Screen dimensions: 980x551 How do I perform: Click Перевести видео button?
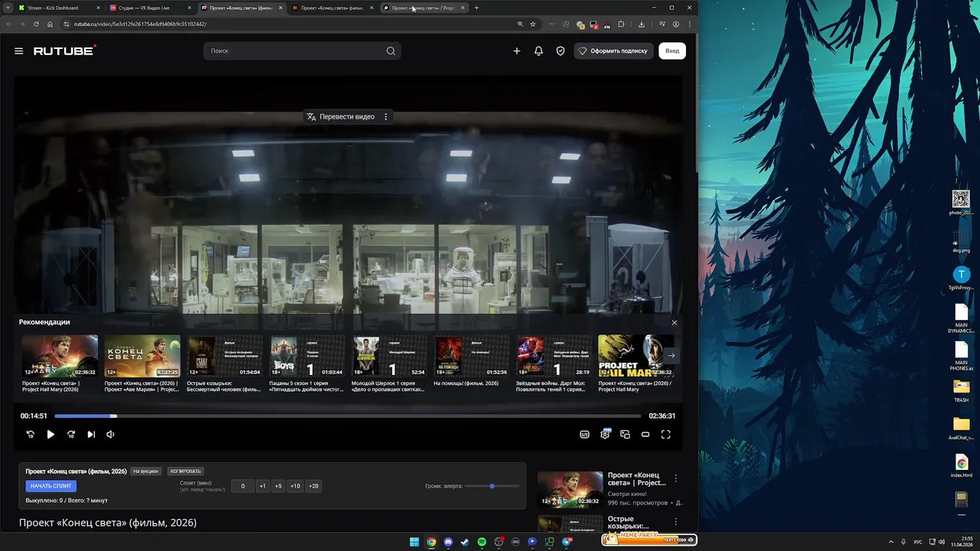(x=341, y=116)
